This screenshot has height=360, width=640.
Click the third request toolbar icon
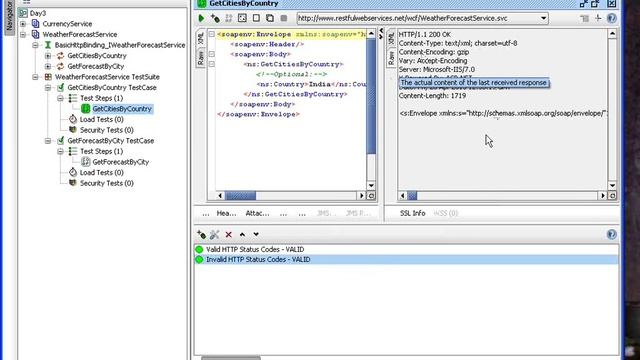(229, 18)
